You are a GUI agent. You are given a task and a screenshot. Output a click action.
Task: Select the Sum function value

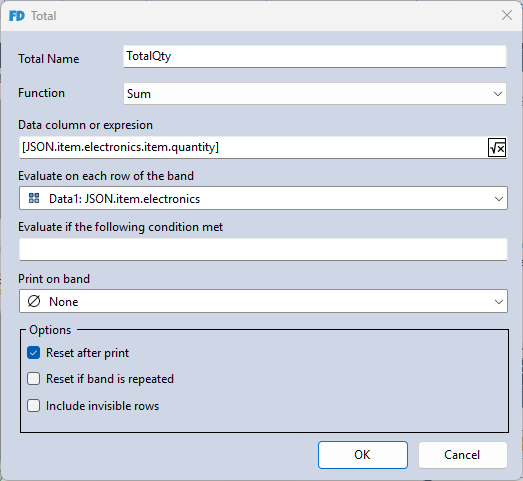(x=139, y=94)
